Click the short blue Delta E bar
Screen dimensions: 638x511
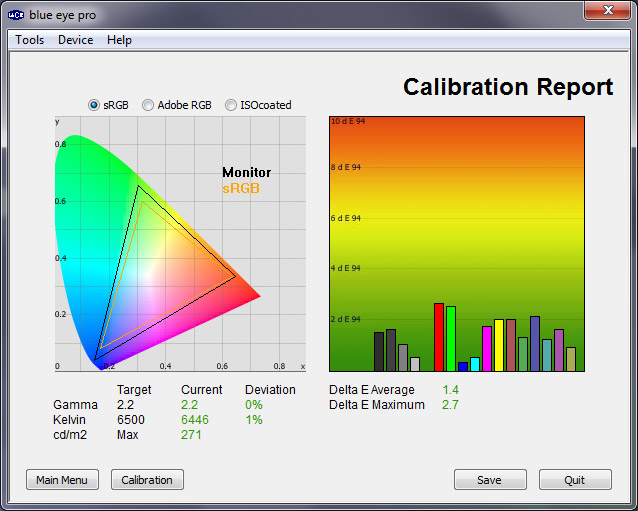coord(463,367)
